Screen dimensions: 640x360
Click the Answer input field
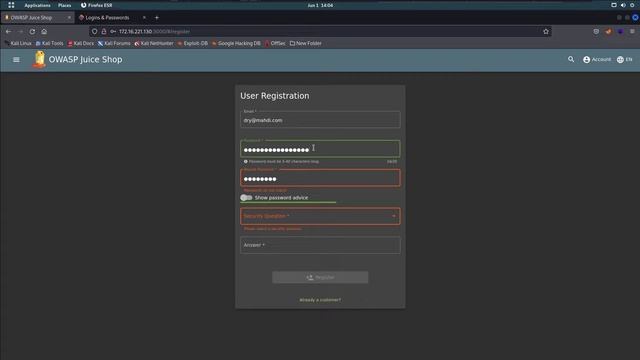pos(320,245)
